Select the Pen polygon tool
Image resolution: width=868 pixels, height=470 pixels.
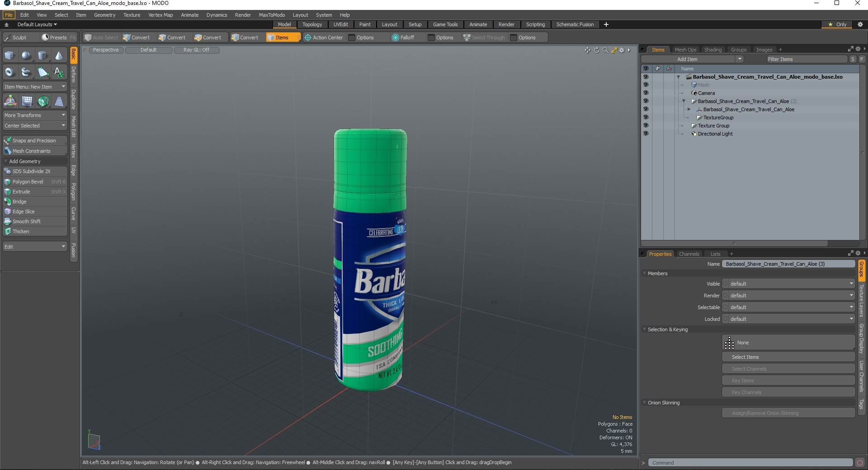click(42, 72)
